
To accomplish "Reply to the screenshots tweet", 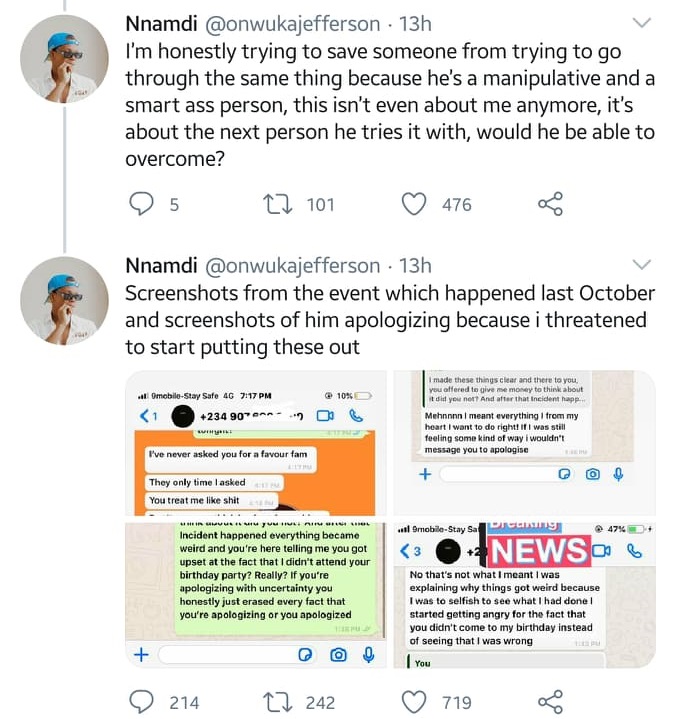I will (x=142, y=702).
